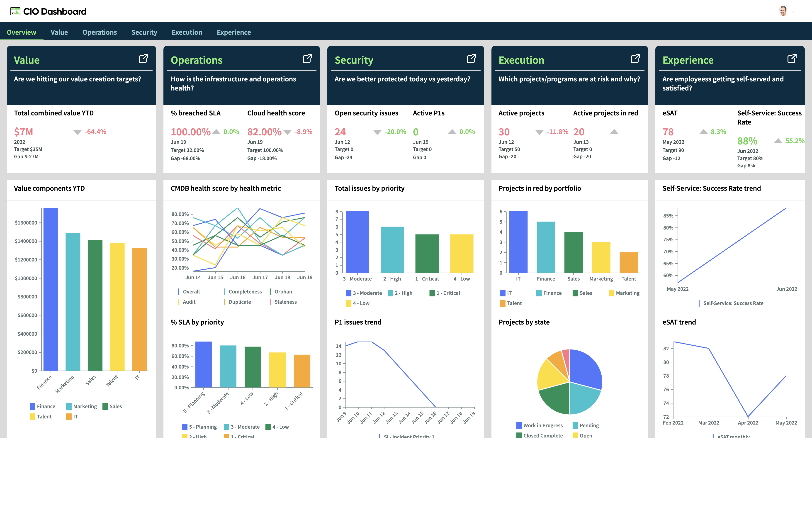Open the Execution card external link icon
Screen dimensions: 812x508
[x=635, y=59]
